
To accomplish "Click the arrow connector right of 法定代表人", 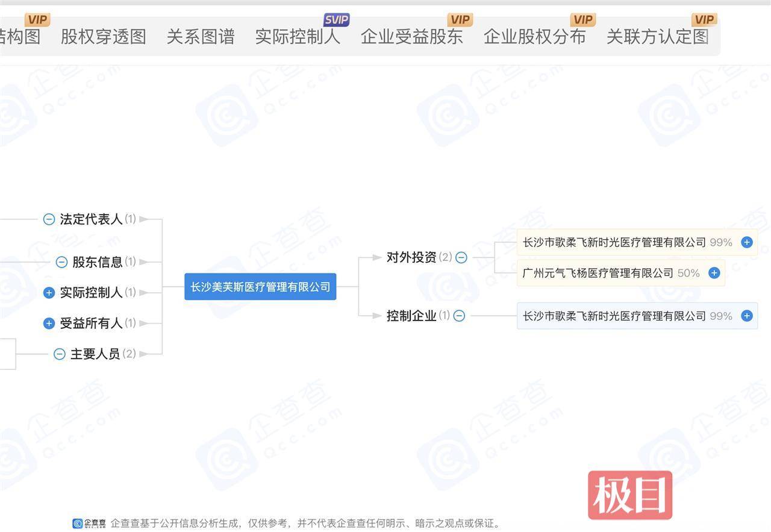I will coord(143,219).
